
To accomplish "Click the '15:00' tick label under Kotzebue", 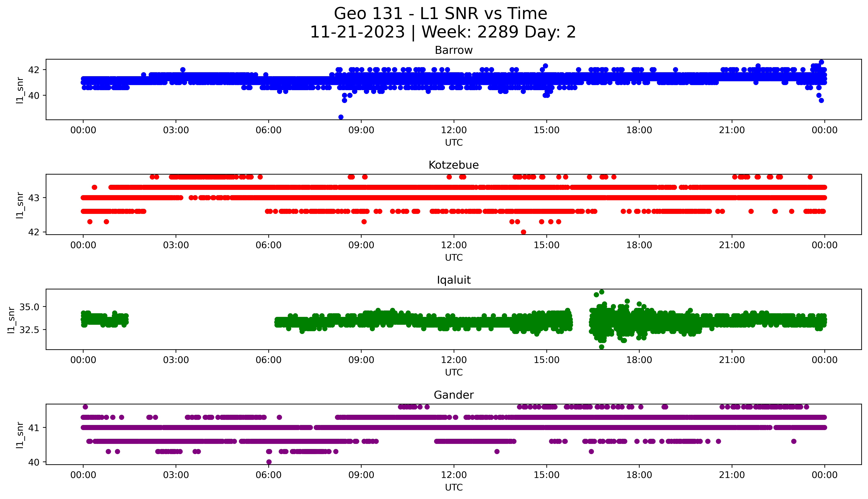I will (547, 245).
